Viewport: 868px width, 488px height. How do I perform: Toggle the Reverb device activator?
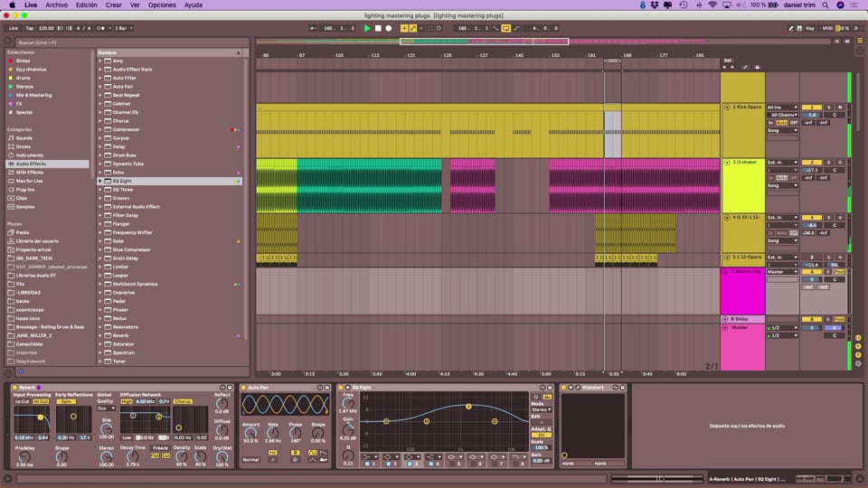click(x=15, y=388)
